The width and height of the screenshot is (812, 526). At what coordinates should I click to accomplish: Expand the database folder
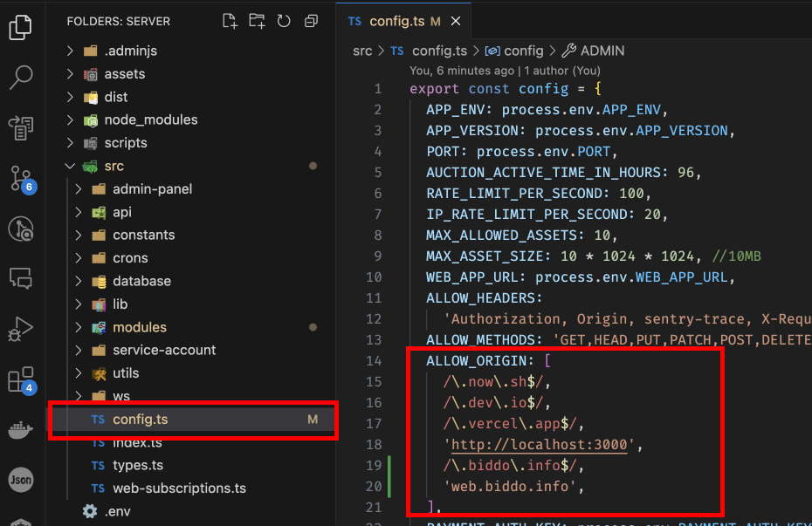click(x=79, y=281)
